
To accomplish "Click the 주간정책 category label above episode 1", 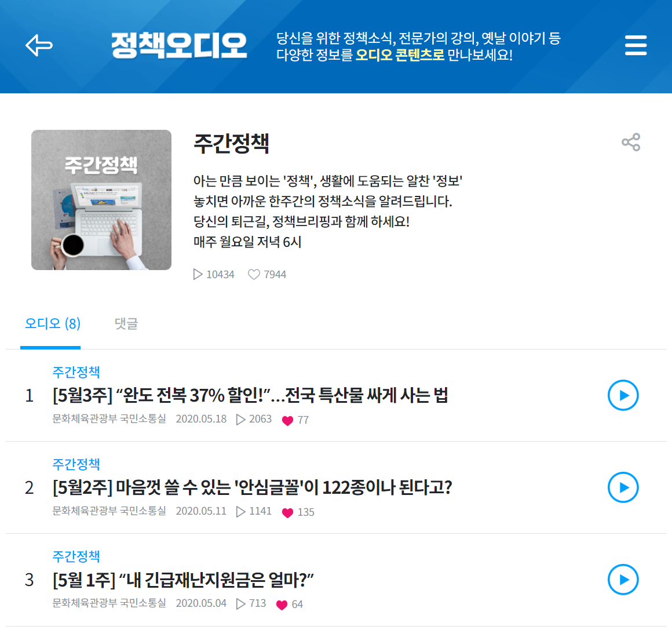I will (x=76, y=372).
